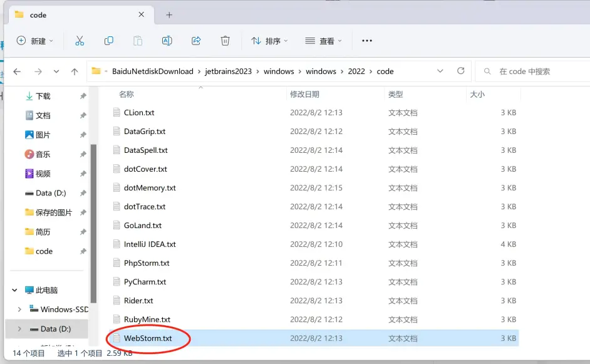
Task: Click the Copy icon in toolbar
Action: [x=109, y=41]
